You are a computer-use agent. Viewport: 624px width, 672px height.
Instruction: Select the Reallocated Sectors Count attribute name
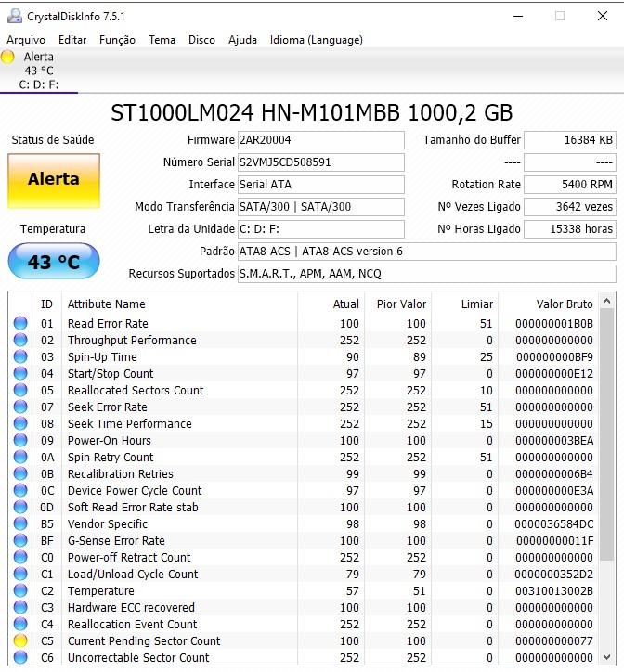click(136, 391)
